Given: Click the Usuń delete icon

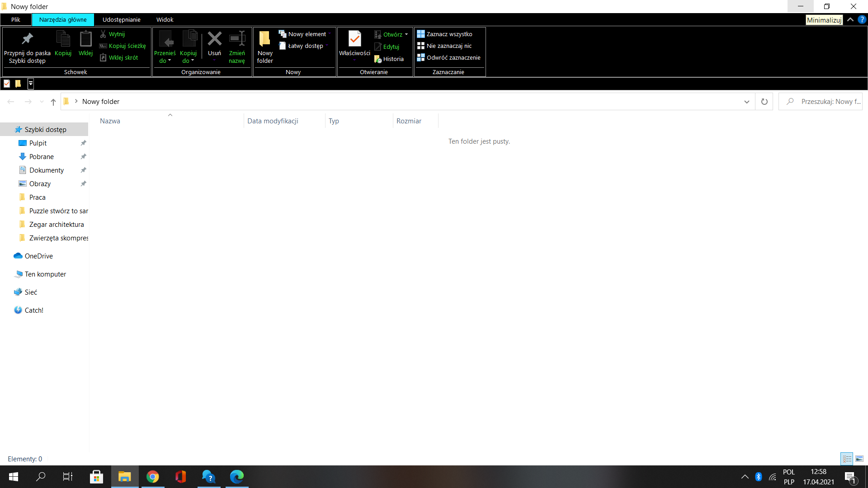Looking at the screenshot, I should pos(214,39).
